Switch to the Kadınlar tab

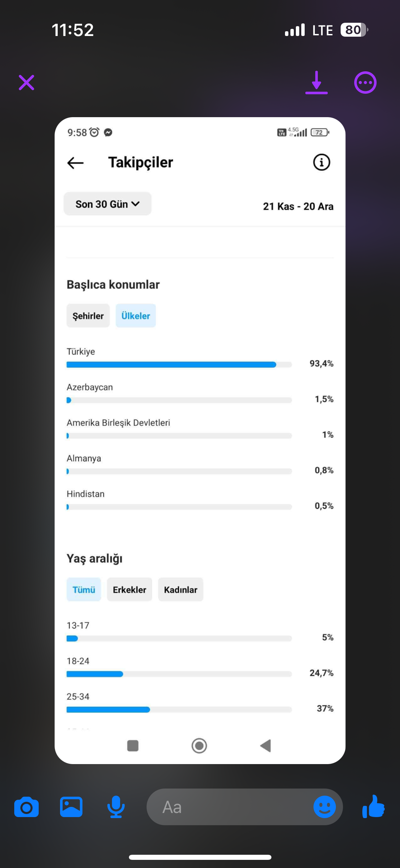tap(180, 590)
